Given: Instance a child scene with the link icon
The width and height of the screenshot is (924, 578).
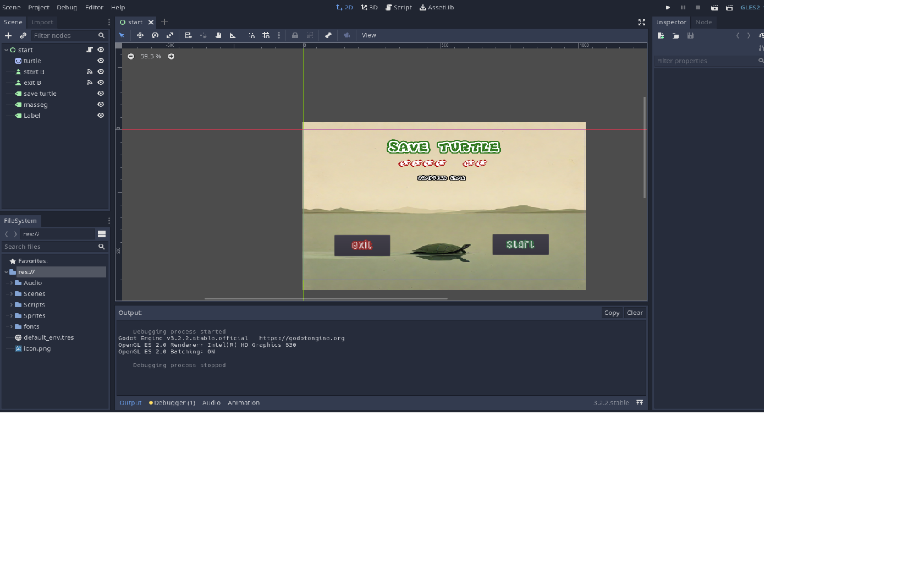Looking at the screenshot, I should tap(23, 35).
